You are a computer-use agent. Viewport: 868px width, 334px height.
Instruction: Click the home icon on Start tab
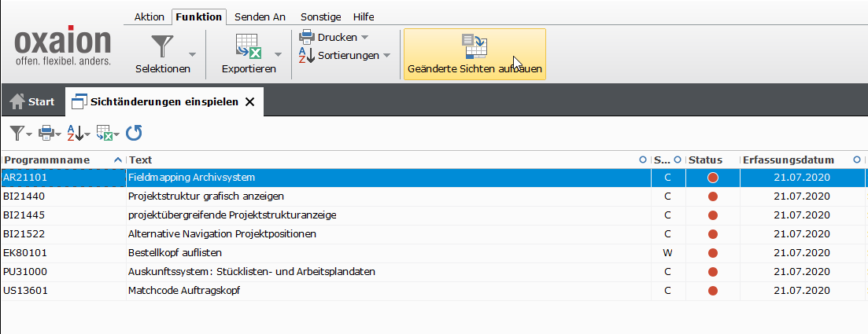tap(17, 101)
